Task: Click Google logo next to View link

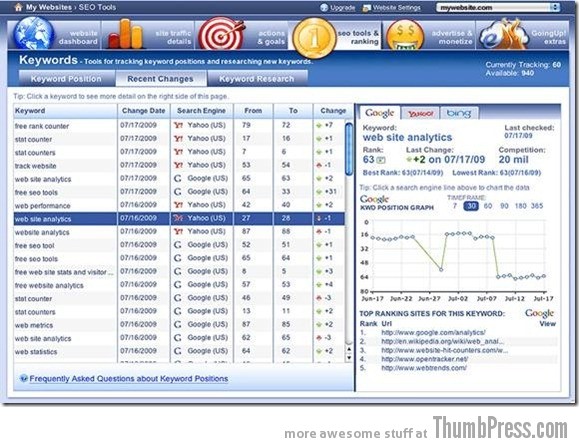Action: [x=539, y=313]
